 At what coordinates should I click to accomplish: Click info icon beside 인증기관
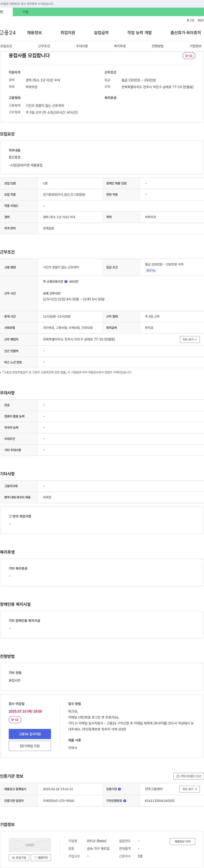(x=119, y=789)
